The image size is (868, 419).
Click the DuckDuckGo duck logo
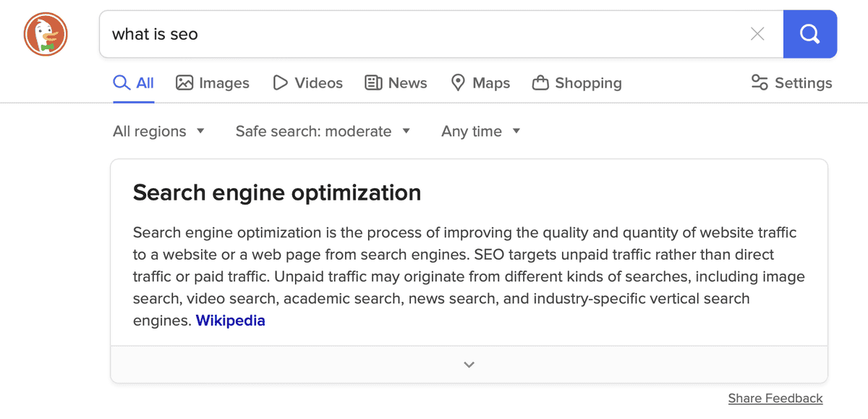click(46, 34)
